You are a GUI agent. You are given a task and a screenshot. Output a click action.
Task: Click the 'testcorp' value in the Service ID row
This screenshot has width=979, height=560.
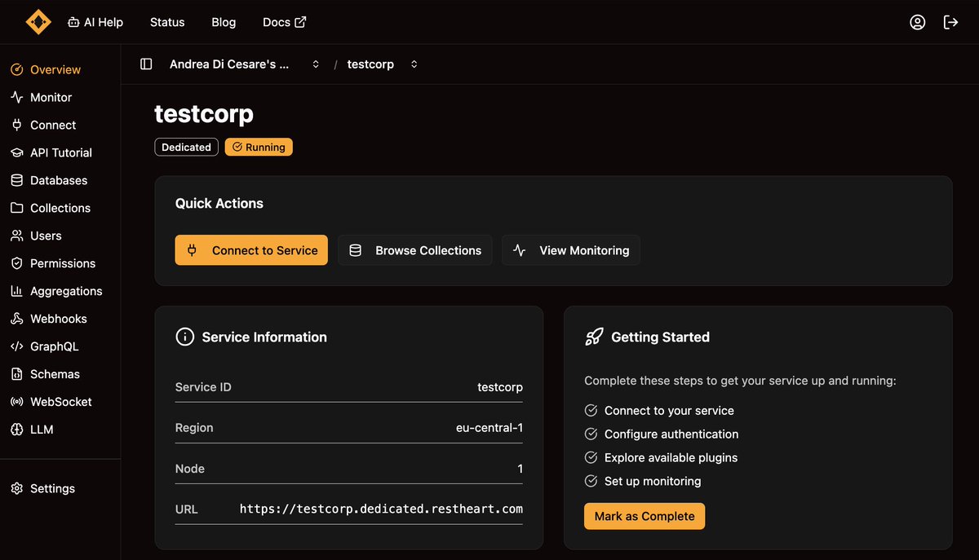[x=500, y=387]
